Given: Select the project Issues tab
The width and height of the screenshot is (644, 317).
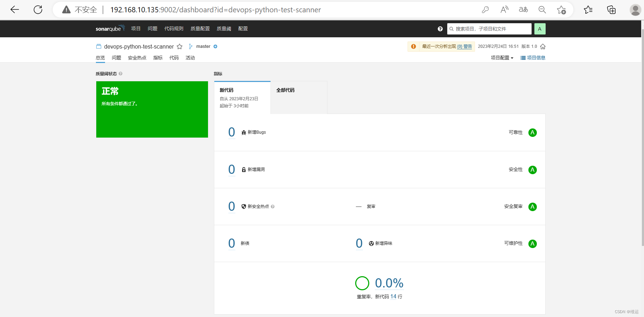Looking at the screenshot, I should [x=116, y=58].
